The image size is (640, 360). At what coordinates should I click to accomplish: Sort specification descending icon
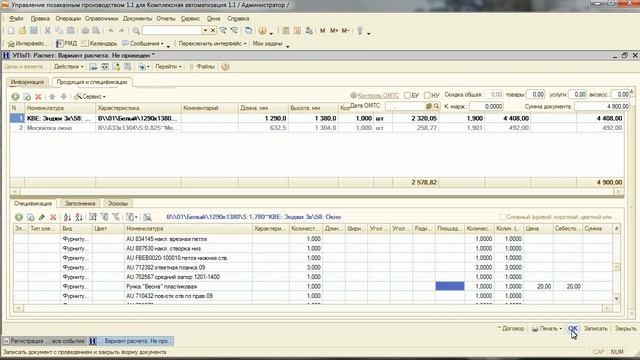79,217
